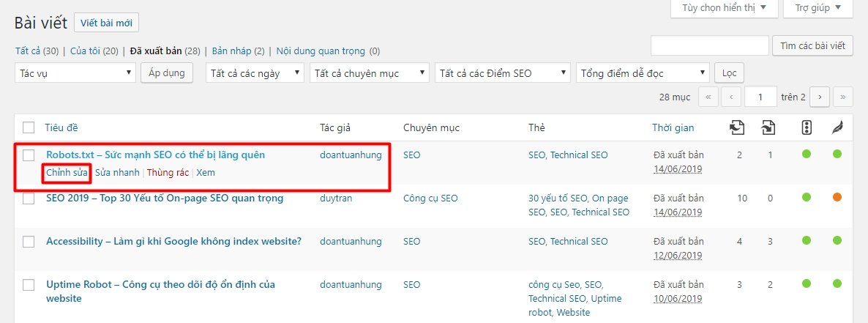Expand the Tất cả chuyên mục filter
The width and height of the screenshot is (868, 323).
pos(370,73)
